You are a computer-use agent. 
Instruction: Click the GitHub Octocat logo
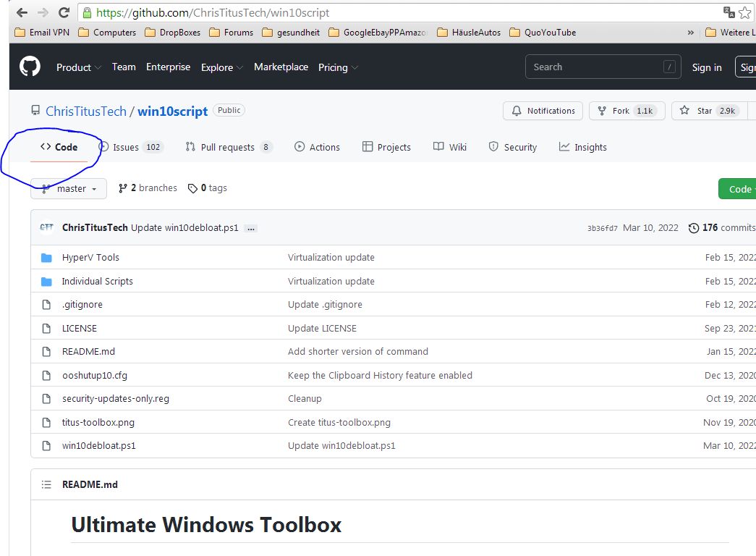coord(30,67)
